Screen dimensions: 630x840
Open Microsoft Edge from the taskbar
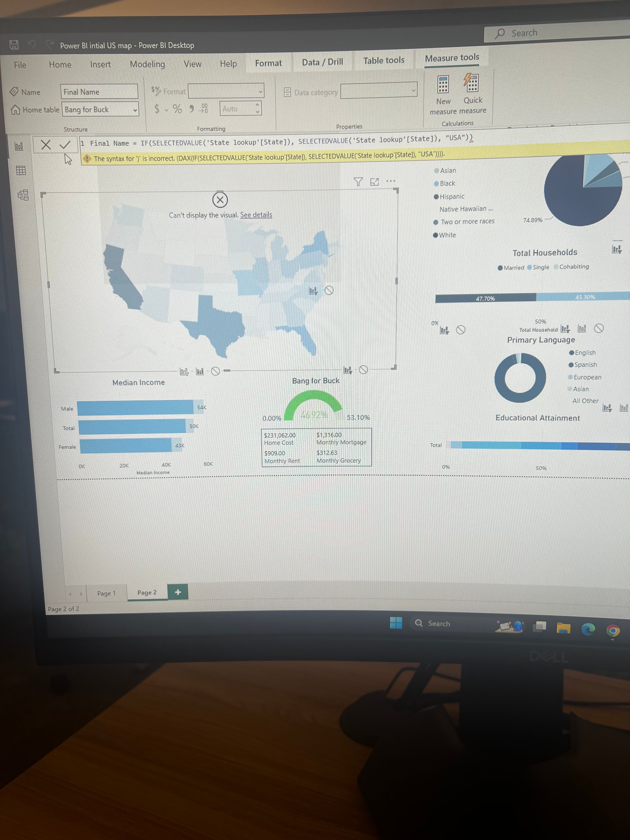pos(588,629)
